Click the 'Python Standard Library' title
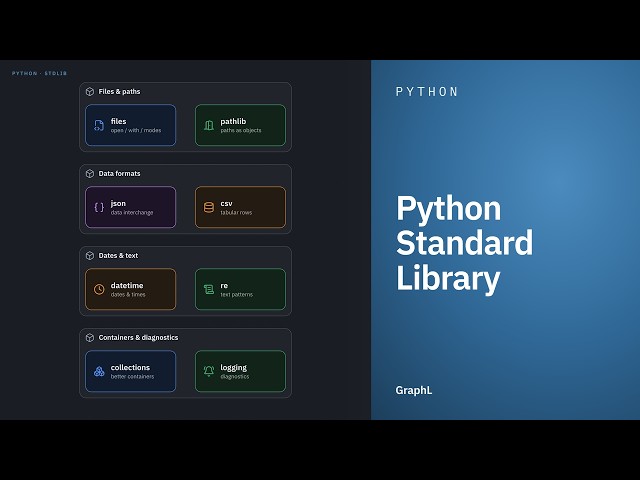 click(x=464, y=244)
